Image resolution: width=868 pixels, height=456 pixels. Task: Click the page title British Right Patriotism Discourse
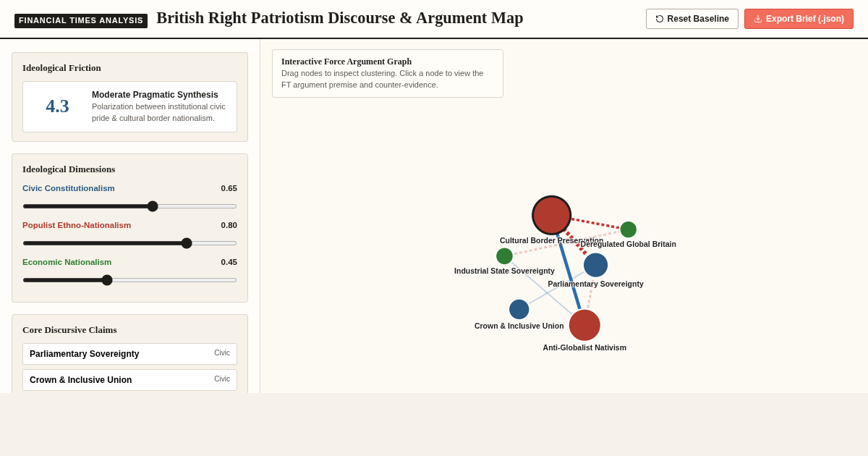pyautogui.click(x=340, y=18)
